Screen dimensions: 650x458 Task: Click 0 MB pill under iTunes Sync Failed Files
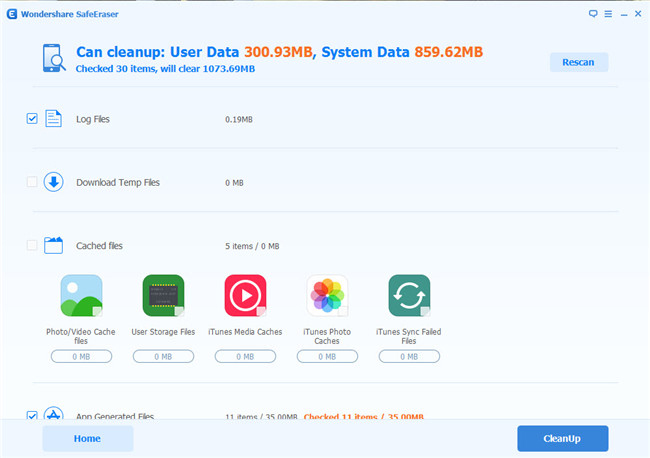click(409, 356)
